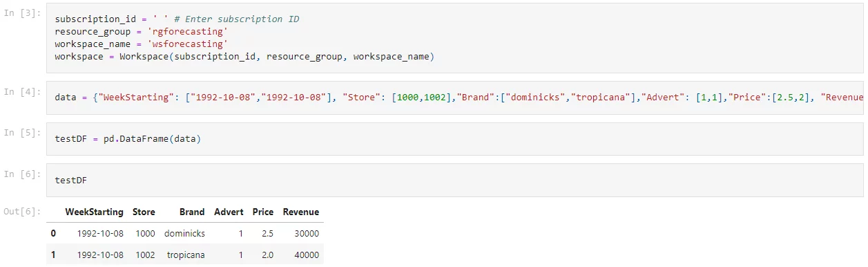Click the WeekStarting column header
Image resolution: width=868 pixels, height=267 pixels.
click(x=94, y=212)
